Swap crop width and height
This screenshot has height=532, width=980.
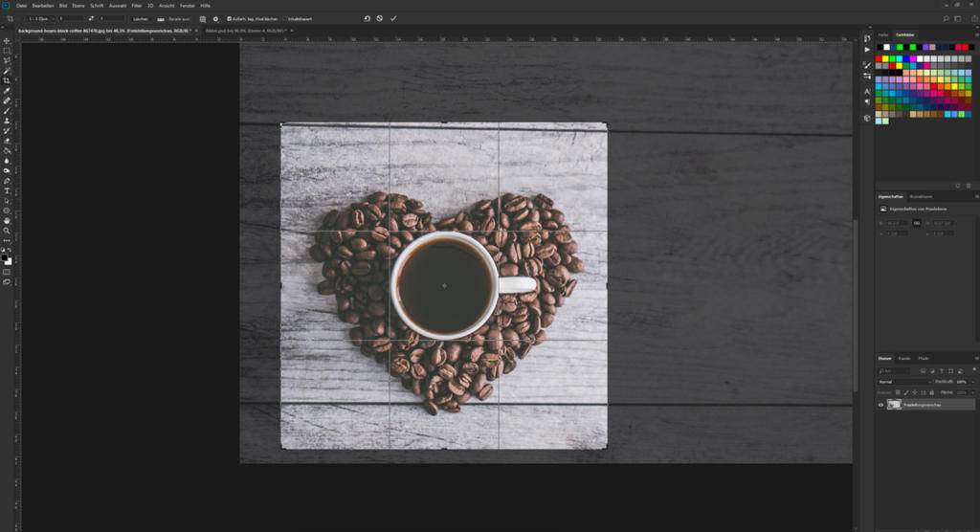[x=91, y=19]
